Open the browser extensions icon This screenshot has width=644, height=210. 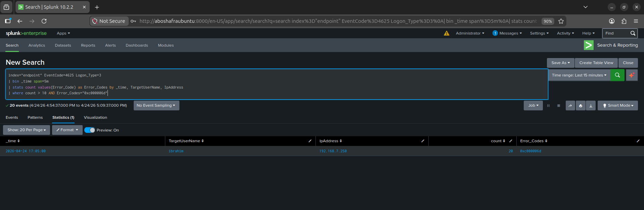point(624,21)
